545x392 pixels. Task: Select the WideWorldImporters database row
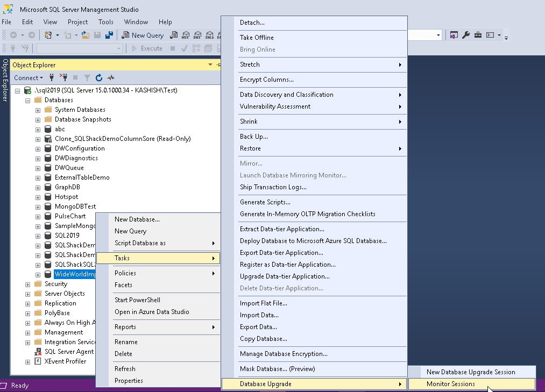click(x=74, y=274)
